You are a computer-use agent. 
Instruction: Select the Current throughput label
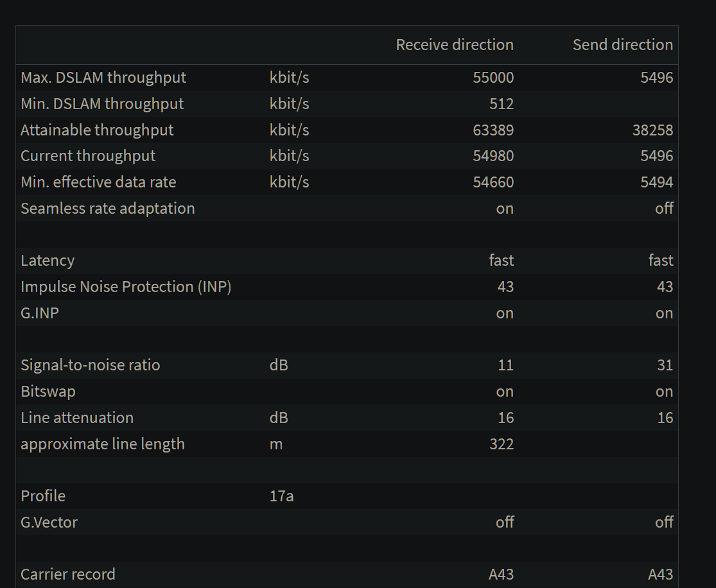click(88, 156)
